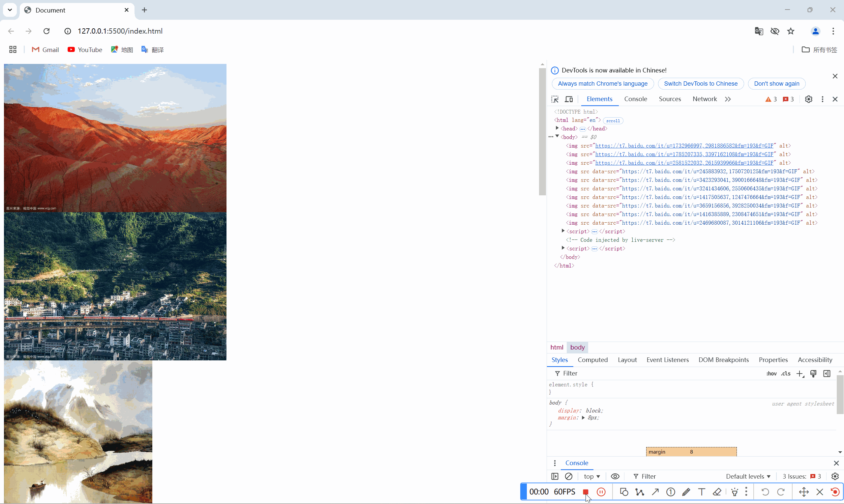The height and width of the screenshot is (504, 844).
Task: Select 'body' in the Elements breadcrumb bar
Action: pos(577,347)
